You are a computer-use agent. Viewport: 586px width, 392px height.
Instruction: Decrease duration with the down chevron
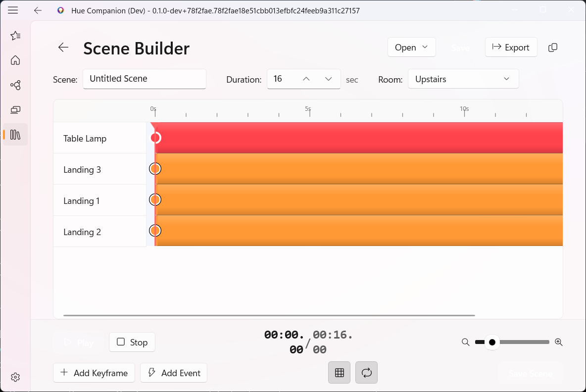tap(328, 79)
